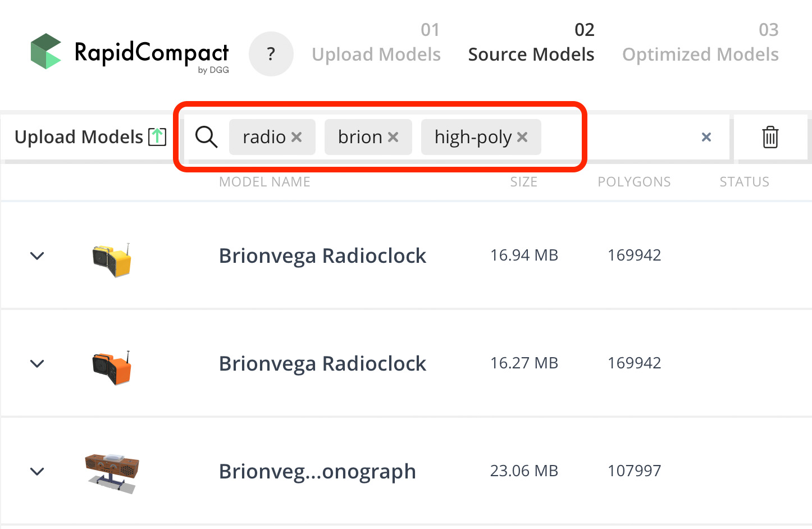Open the yellow radioclock thumbnail
Screen dimensions: 812x529
pos(112,260)
